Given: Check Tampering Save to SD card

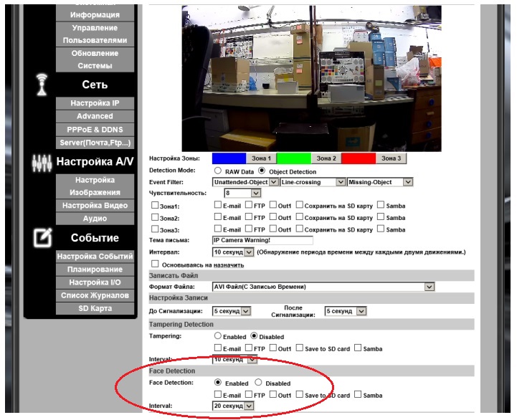Looking at the screenshot, I should pyautogui.click(x=300, y=348).
